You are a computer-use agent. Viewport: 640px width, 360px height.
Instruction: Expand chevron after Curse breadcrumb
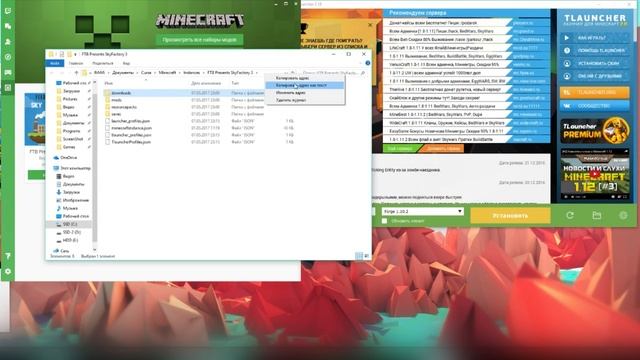(155, 73)
